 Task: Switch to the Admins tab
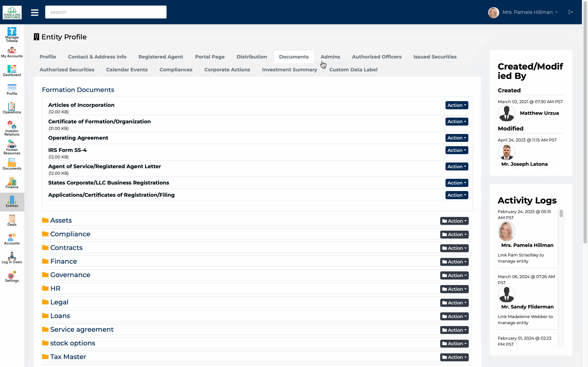[330, 57]
